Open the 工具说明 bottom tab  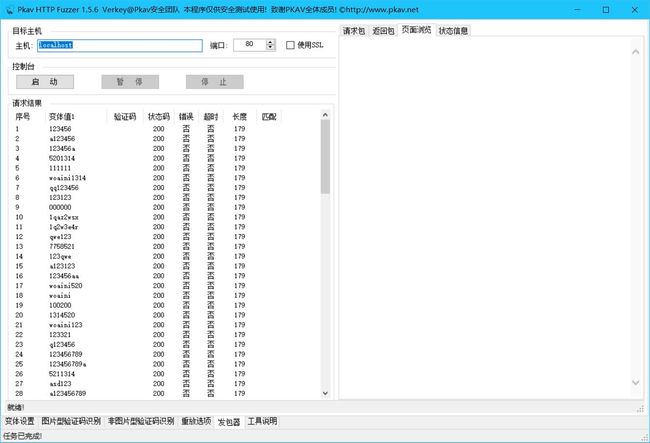262,421
